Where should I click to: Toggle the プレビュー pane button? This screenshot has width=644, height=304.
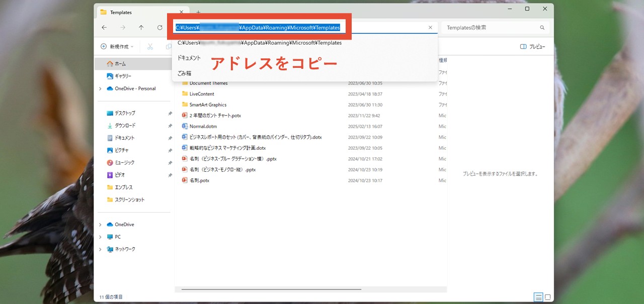(x=533, y=46)
